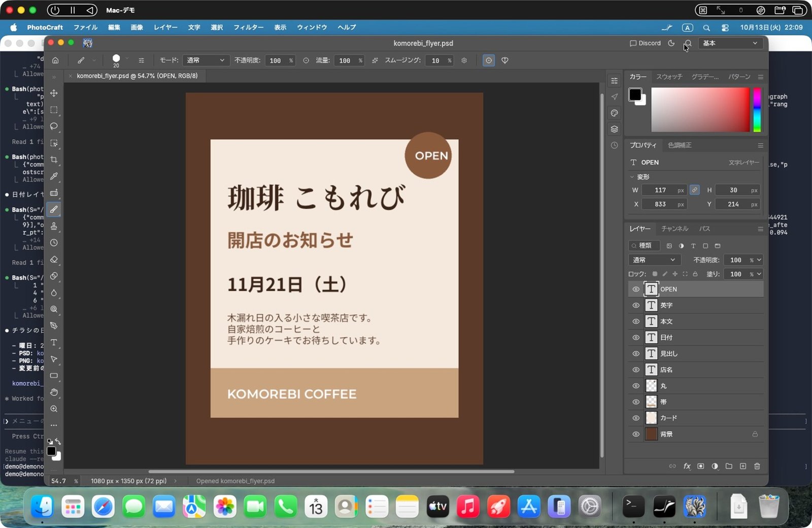Toggle visibility of 日付 layer

tap(636, 338)
